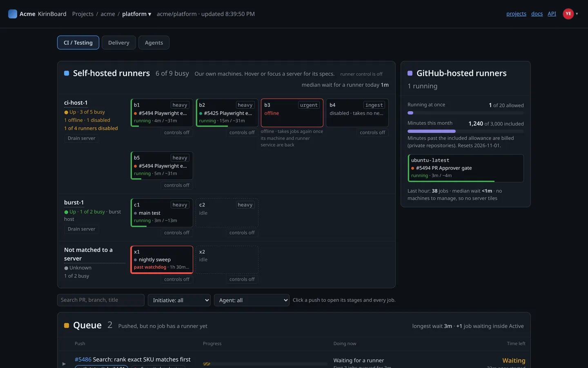Click the "runner control is off" note
This screenshot has width=588, height=368.
361,74
